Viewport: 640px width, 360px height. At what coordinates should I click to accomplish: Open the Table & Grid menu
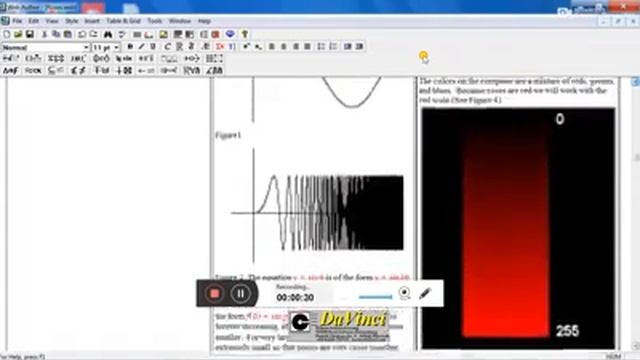124,21
